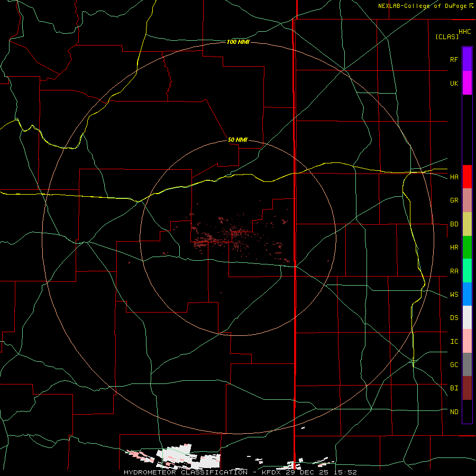Click the RF purple legend swatch

[467, 59]
